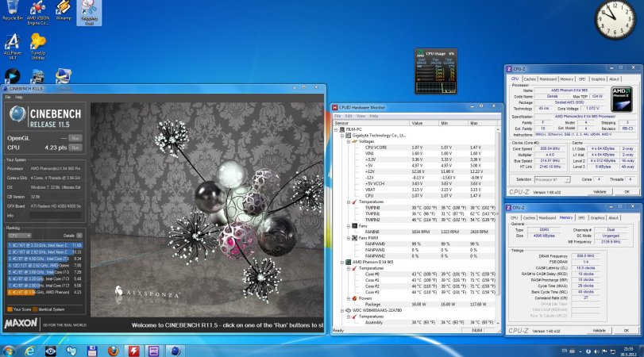Click the Sensor column header
644x357 pixels.
click(371, 123)
